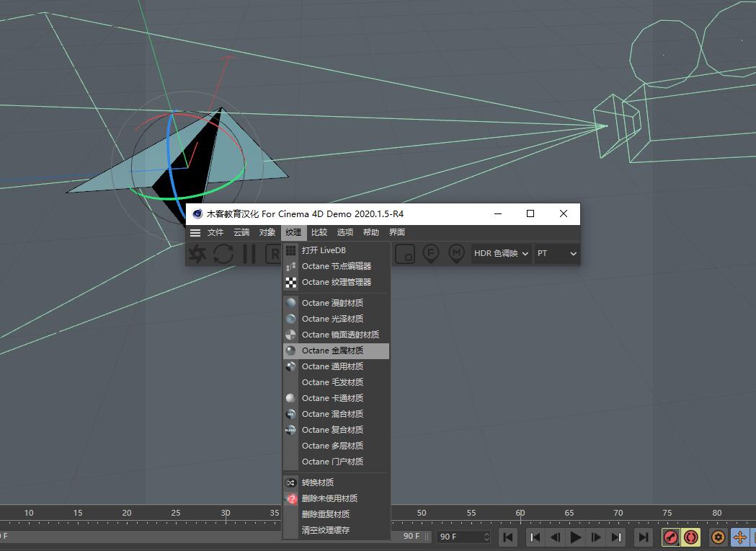Choose 删除未使用材质 from the menu
Viewport: 756px width, 551px height.
[337, 499]
